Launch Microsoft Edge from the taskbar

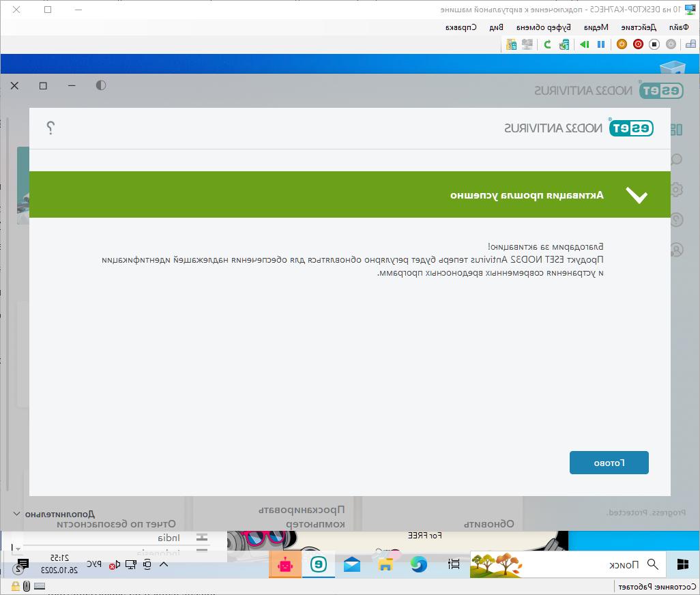point(419,564)
